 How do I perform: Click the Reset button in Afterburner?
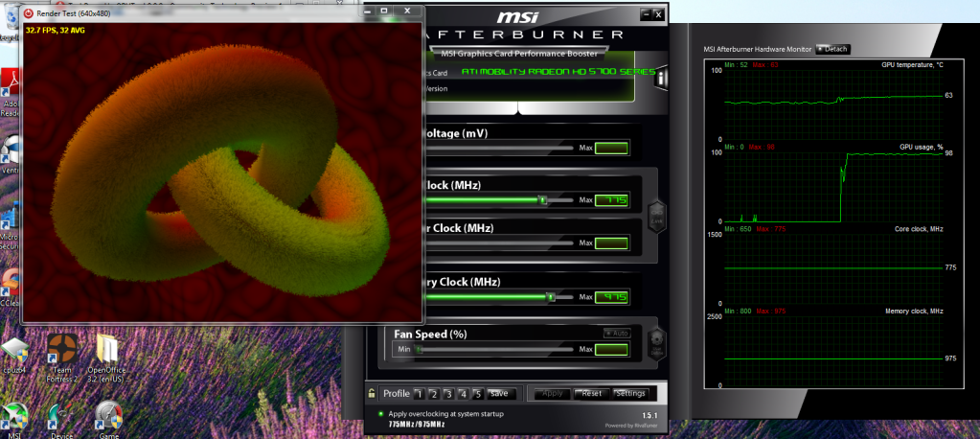[591, 394]
